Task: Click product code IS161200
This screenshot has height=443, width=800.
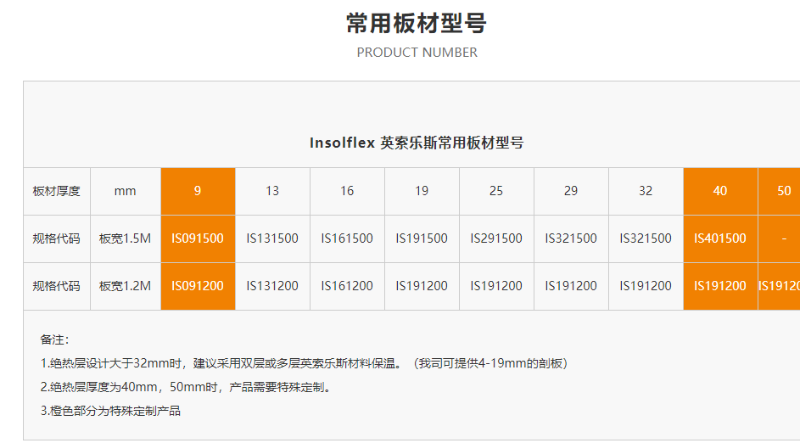Action: click(347, 286)
